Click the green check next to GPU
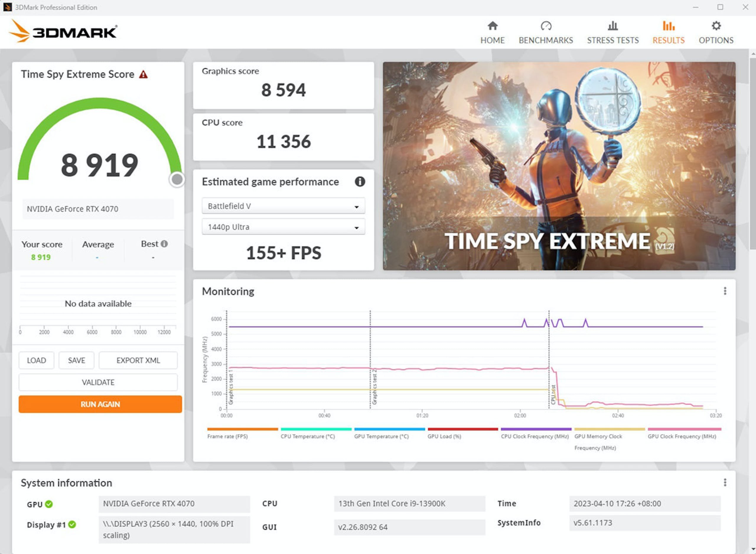The height and width of the screenshot is (554, 756). pos(49,504)
